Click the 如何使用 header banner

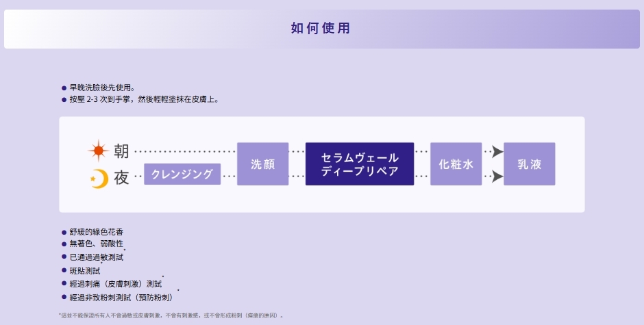click(x=322, y=29)
